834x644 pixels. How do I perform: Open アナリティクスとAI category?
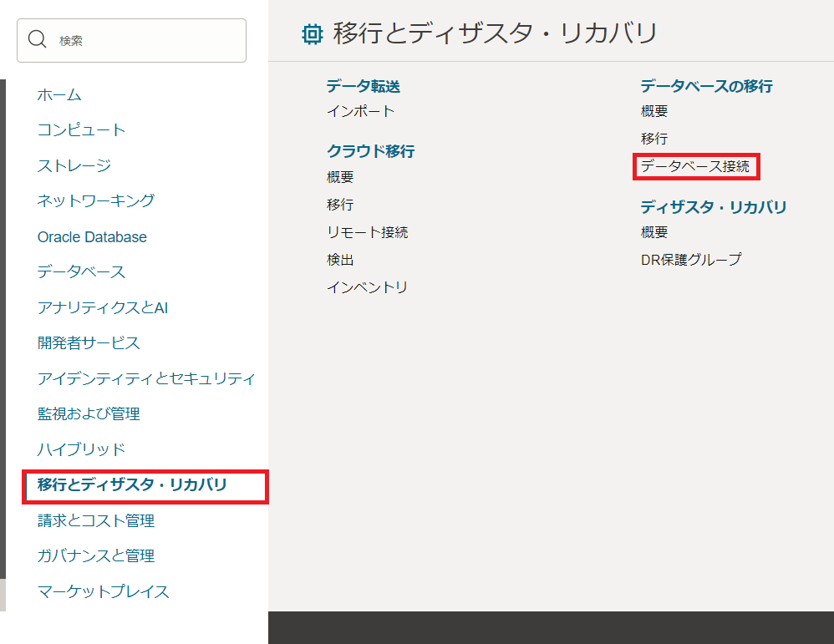(x=103, y=307)
